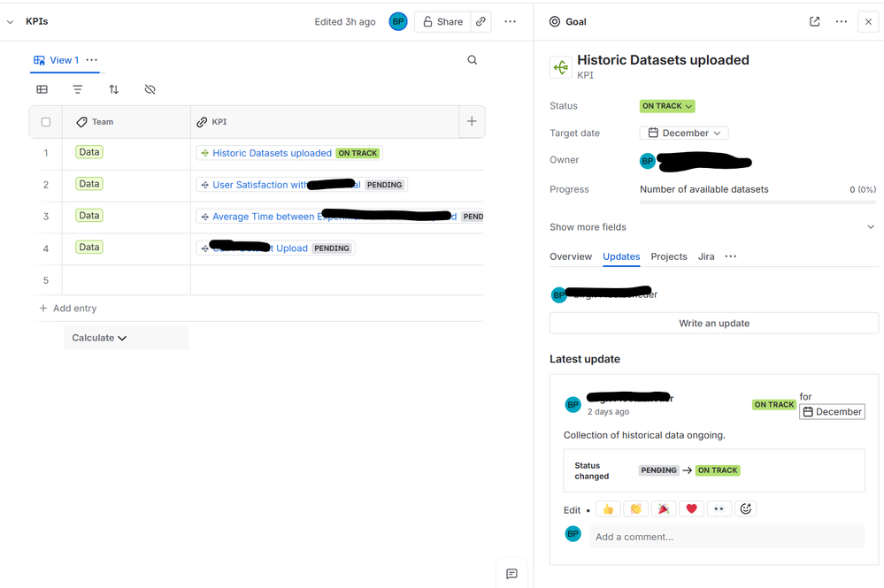Click the Data tag in row 2

[89, 184]
